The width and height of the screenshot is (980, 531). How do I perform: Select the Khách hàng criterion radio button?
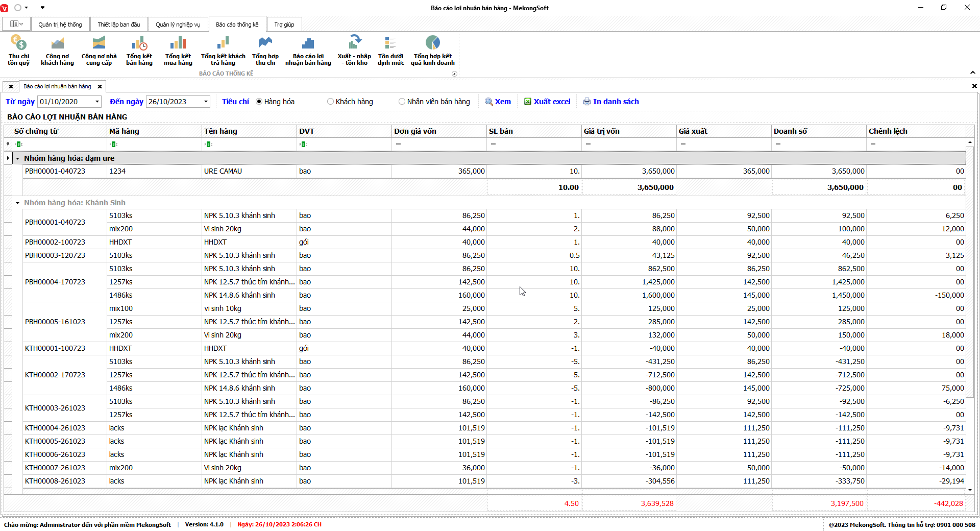coord(331,102)
